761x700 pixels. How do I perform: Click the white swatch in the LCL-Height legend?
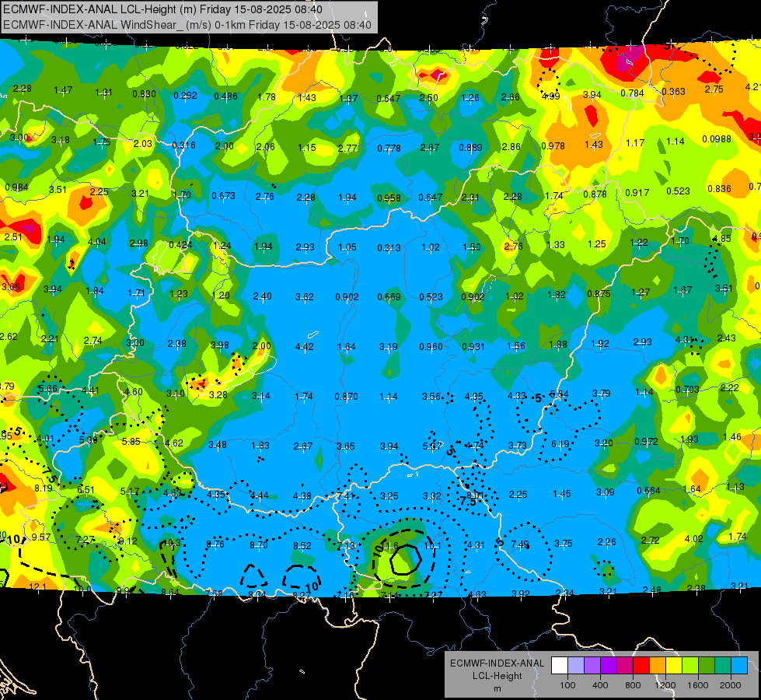pos(560,666)
